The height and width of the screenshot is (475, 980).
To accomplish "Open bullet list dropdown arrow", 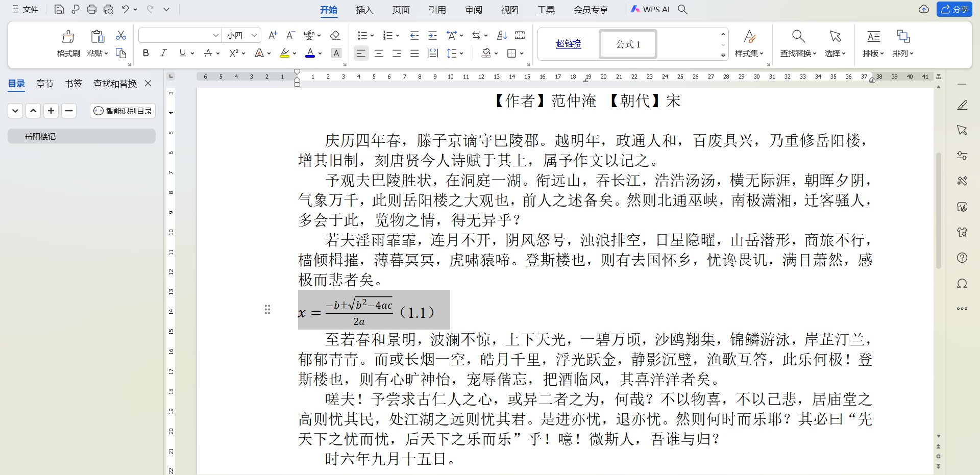I will tap(372, 36).
